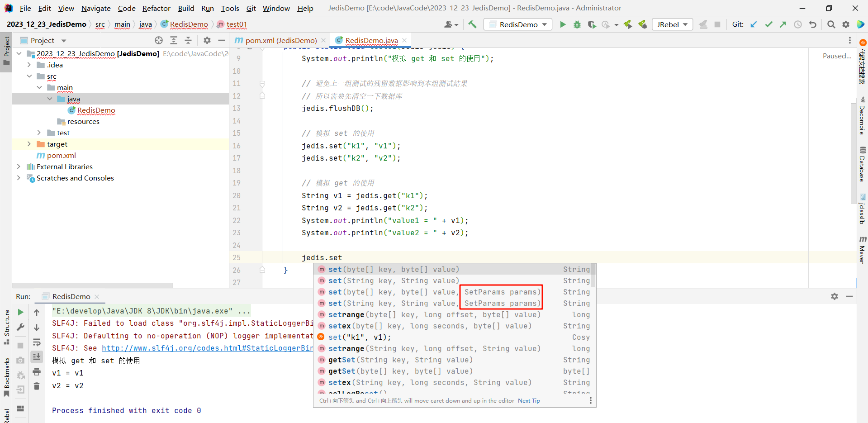Open the Refactor menu
This screenshot has height=423, width=868.
157,8
